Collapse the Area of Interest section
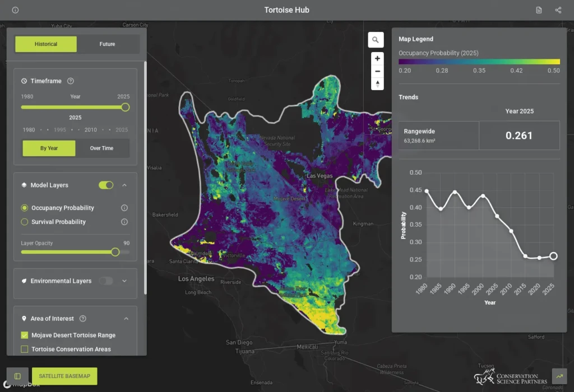This screenshot has height=392, width=574. 126,319
